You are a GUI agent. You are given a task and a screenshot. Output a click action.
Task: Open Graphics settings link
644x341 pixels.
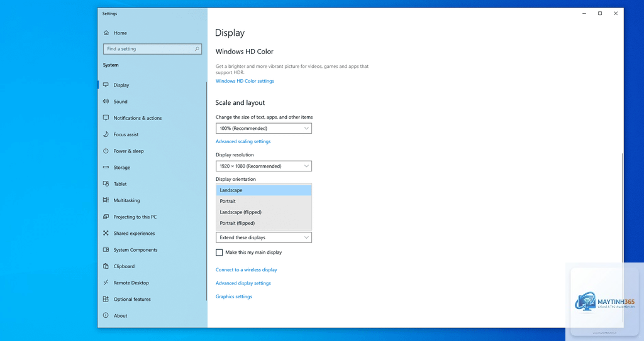tap(234, 296)
